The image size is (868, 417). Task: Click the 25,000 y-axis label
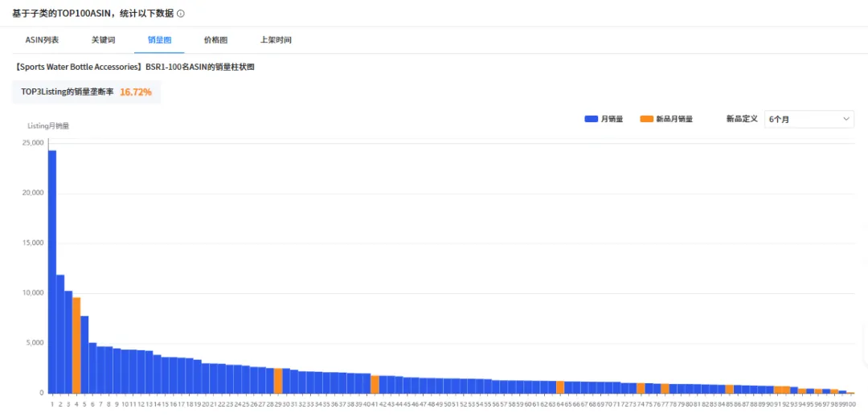point(32,143)
